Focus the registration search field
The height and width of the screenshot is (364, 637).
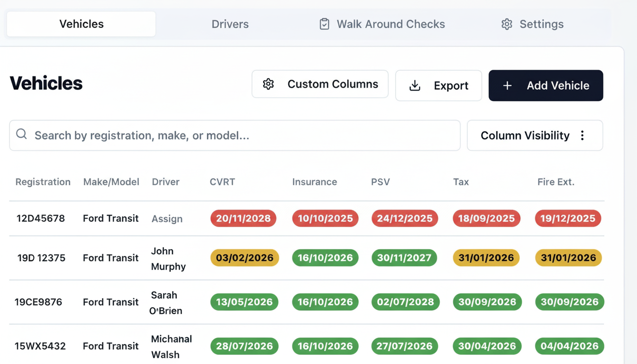point(235,136)
